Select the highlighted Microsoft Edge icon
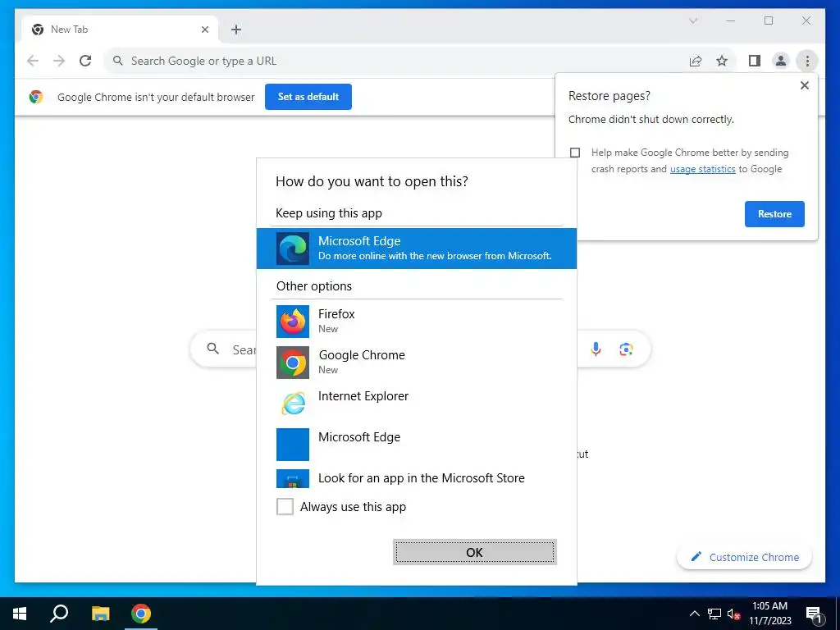Viewport: 840px width, 630px height. coord(293,249)
